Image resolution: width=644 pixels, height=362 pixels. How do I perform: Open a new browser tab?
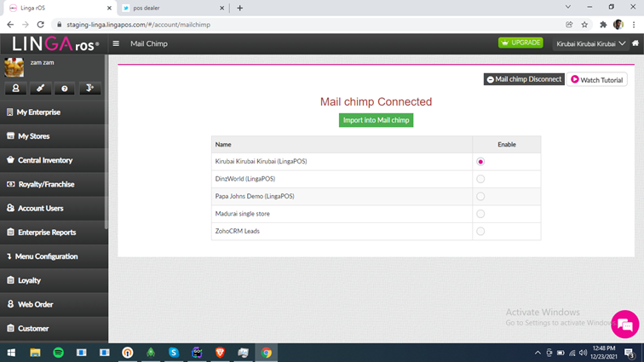(240, 8)
